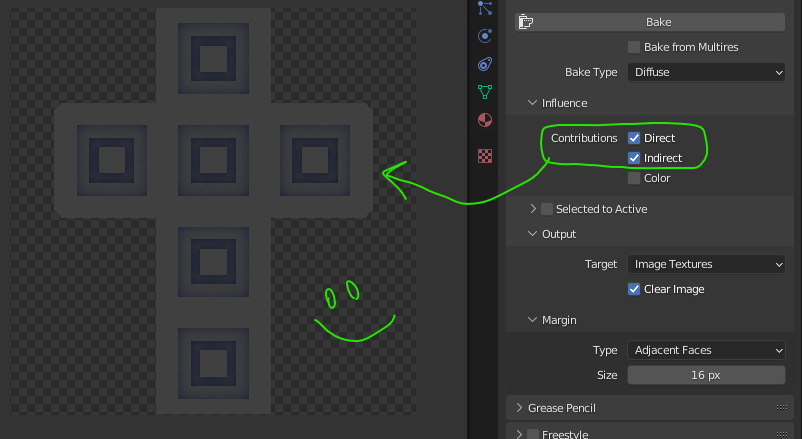Open the margin Type dropdown showing Adjacent Faces
This screenshot has height=439, width=802.
[x=706, y=350]
